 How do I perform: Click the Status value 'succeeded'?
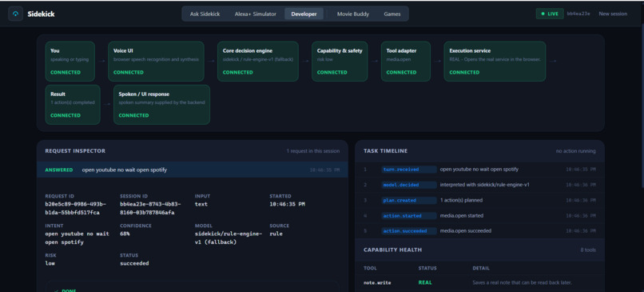[134, 263]
